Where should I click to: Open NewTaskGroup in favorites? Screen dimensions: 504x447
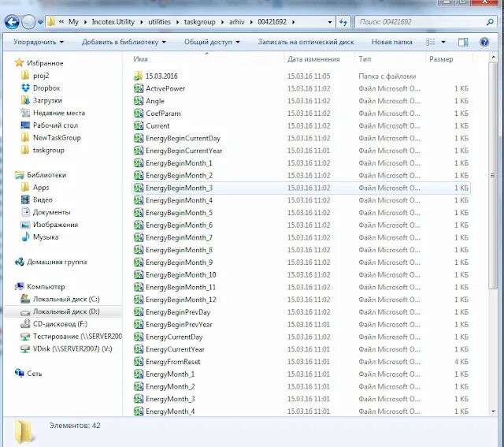57,138
